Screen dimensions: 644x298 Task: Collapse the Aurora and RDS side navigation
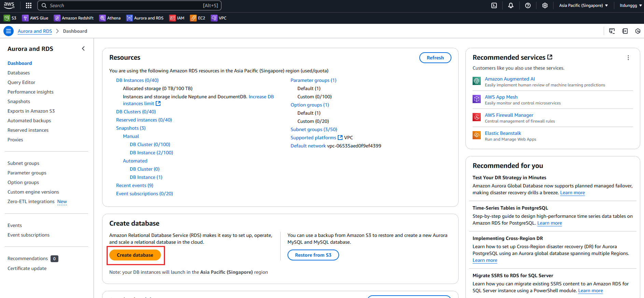tap(83, 48)
